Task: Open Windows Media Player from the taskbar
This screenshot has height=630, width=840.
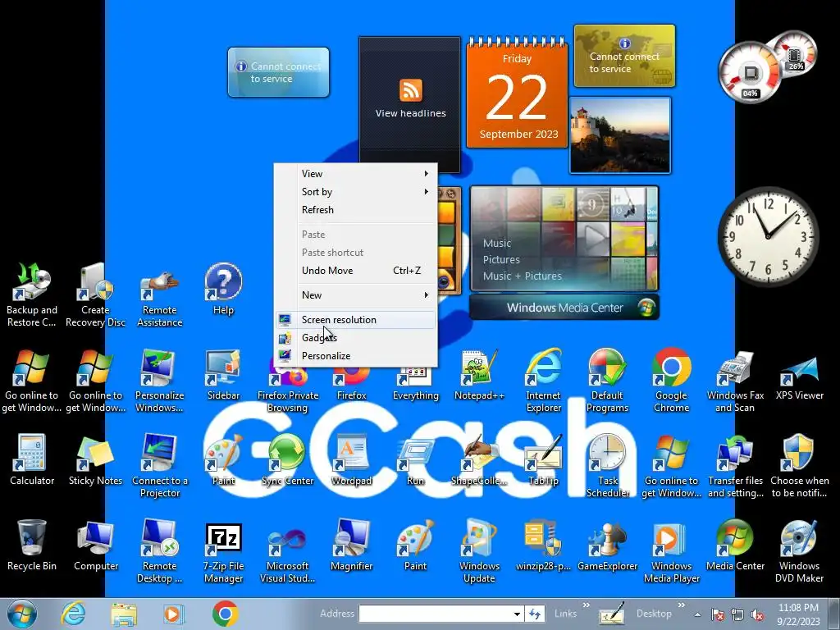Action: [x=174, y=614]
